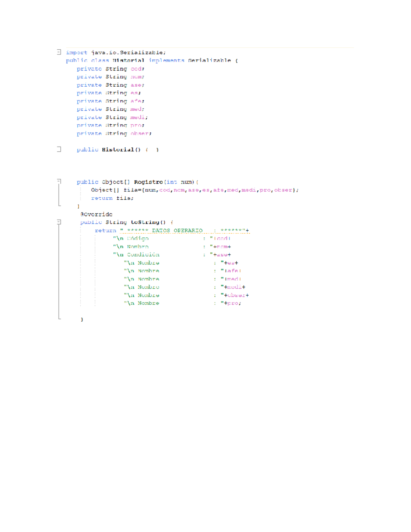Click the Condición string literal
This screenshot has width=411, height=532.
143,255
